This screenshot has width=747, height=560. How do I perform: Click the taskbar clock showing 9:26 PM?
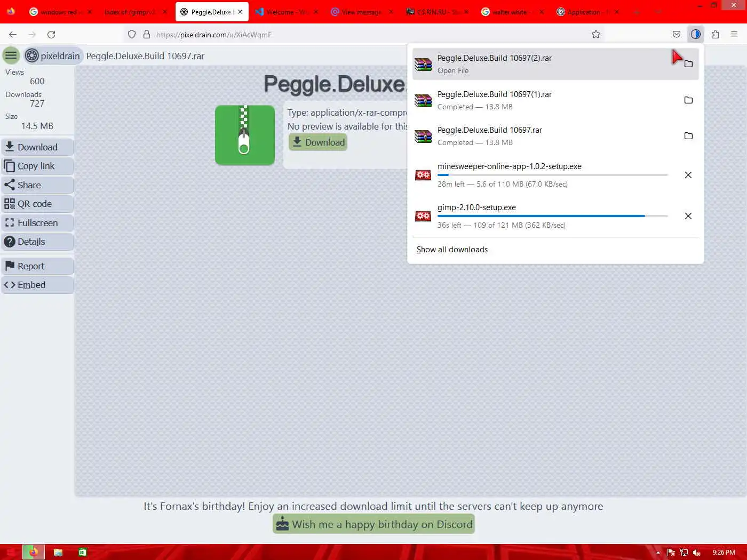[x=724, y=553]
